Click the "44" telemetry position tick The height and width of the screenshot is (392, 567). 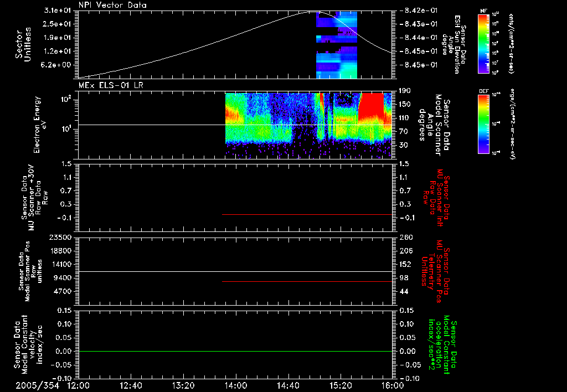pos(404,291)
